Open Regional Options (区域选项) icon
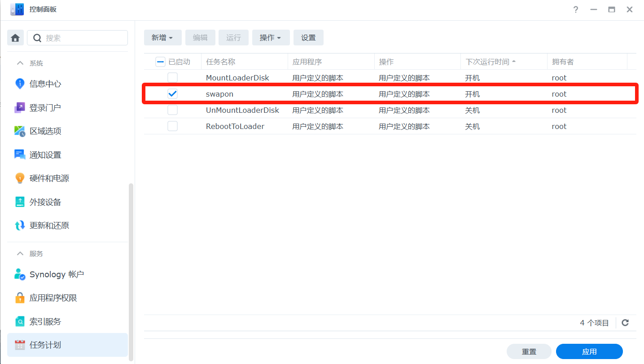This screenshot has height=364, width=644. 20,131
